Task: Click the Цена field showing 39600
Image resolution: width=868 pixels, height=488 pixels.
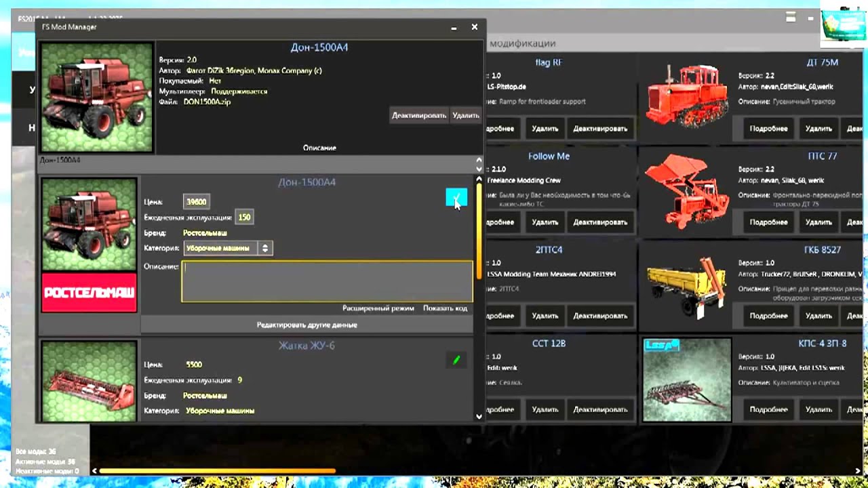Action: pos(197,202)
